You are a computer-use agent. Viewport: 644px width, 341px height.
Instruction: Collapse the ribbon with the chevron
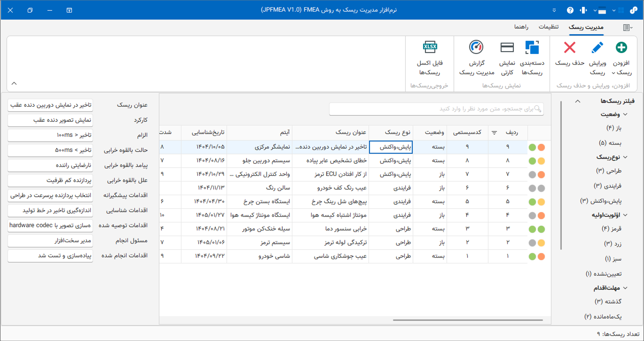point(14,83)
